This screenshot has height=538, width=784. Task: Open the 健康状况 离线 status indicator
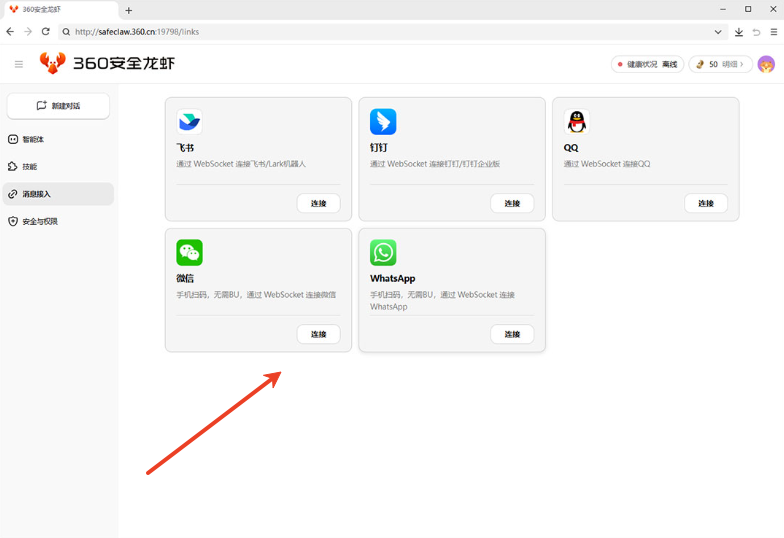tap(648, 64)
